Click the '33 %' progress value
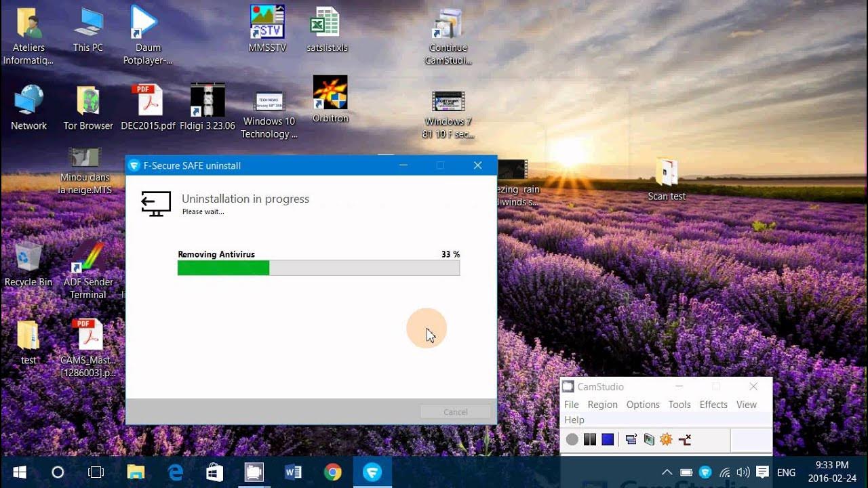Image resolution: width=868 pixels, height=488 pixels. [x=450, y=254]
